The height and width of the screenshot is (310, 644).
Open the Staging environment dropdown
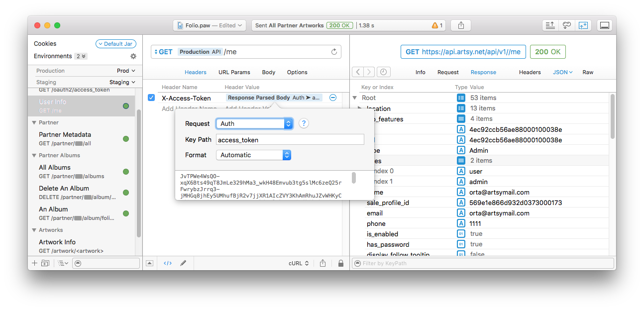pos(122,82)
